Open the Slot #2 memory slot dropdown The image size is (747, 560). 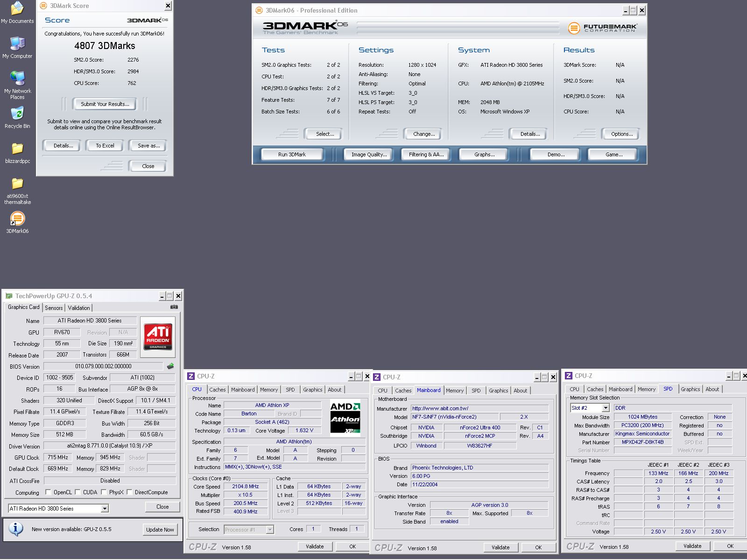(606, 408)
